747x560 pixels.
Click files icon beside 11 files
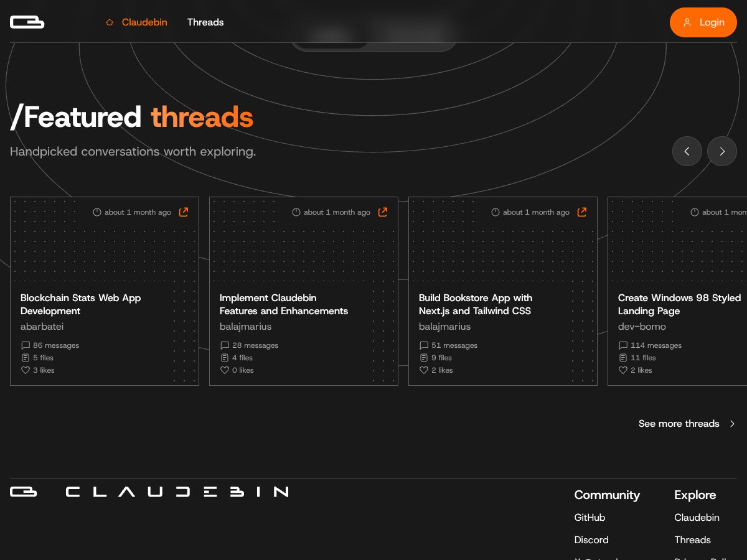[x=623, y=358]
